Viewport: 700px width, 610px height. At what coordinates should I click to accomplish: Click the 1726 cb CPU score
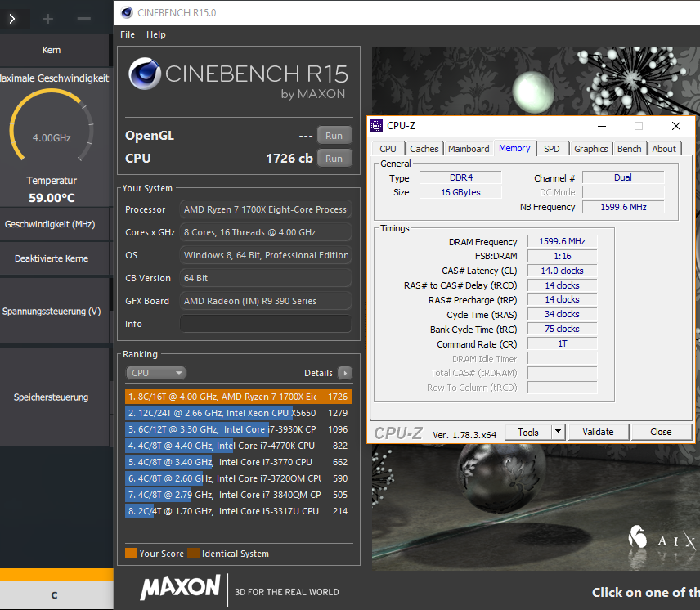[289, 158]
